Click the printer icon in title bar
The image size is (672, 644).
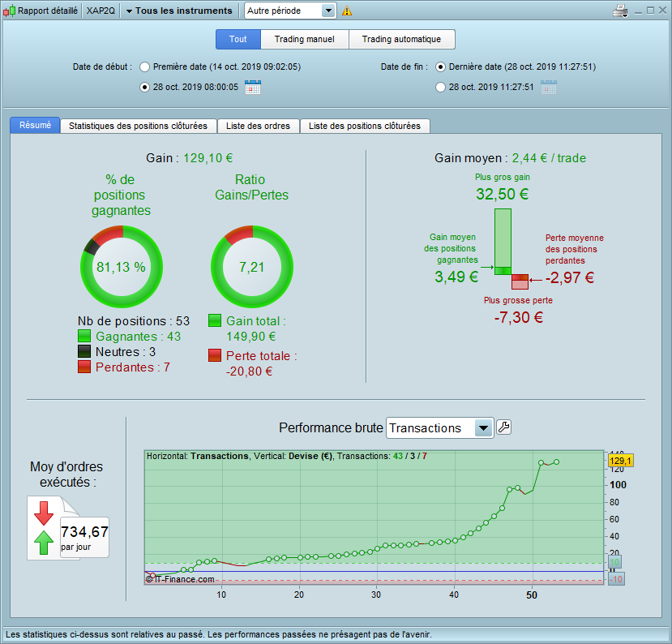(620, 11)
